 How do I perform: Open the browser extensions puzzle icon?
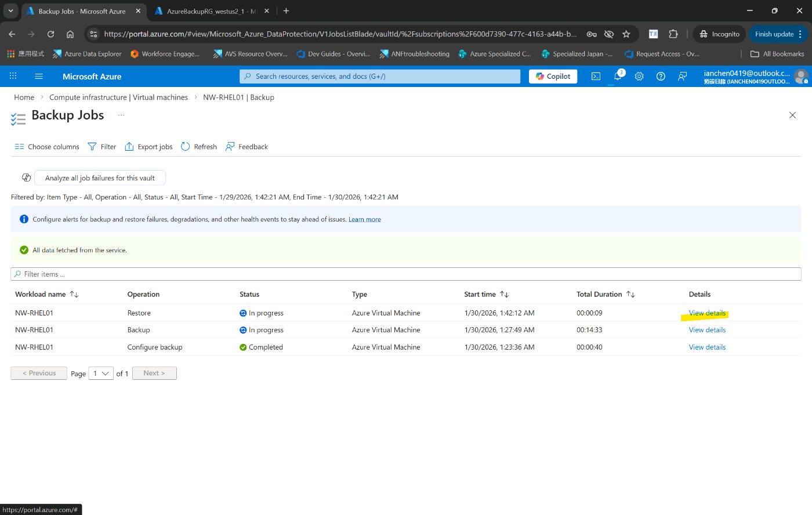[673, 34]
